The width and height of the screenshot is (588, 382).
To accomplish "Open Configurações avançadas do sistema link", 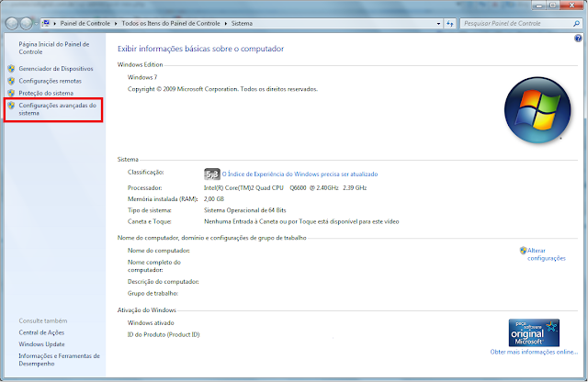I will [x=57, y=109].
